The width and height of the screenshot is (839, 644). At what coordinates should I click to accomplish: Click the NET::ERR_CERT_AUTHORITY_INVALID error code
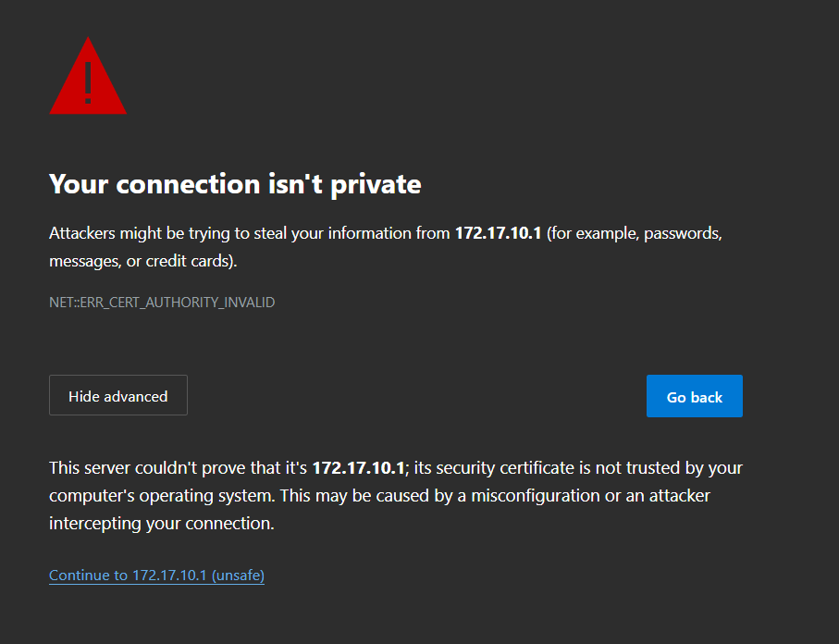point(162,303)
